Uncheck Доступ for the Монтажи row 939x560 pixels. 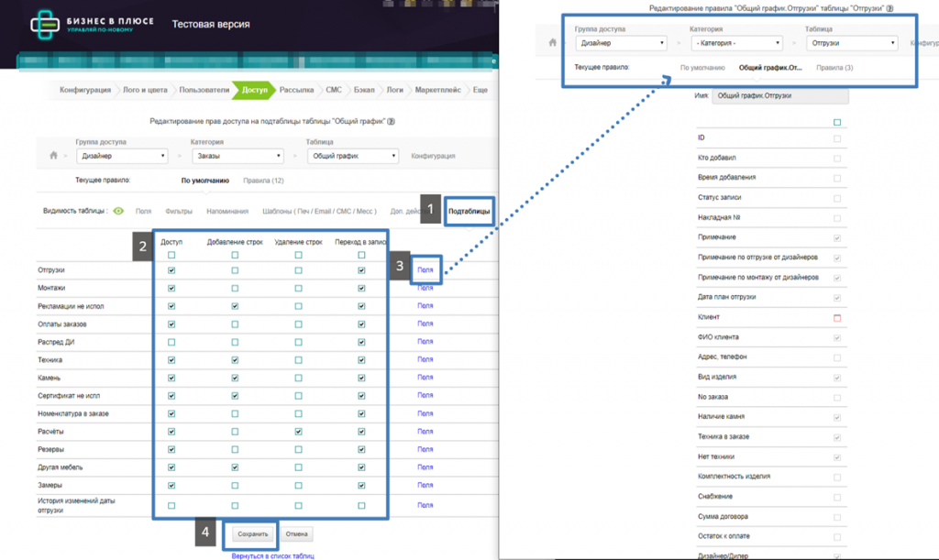click(x=171, y=287)
